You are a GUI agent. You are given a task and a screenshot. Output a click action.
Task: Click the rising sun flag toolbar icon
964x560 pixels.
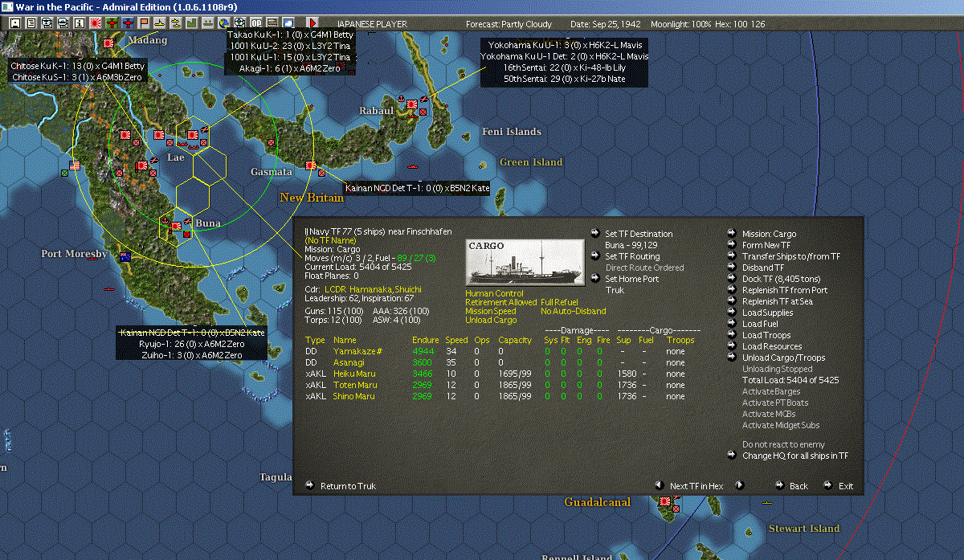[96, 23]
